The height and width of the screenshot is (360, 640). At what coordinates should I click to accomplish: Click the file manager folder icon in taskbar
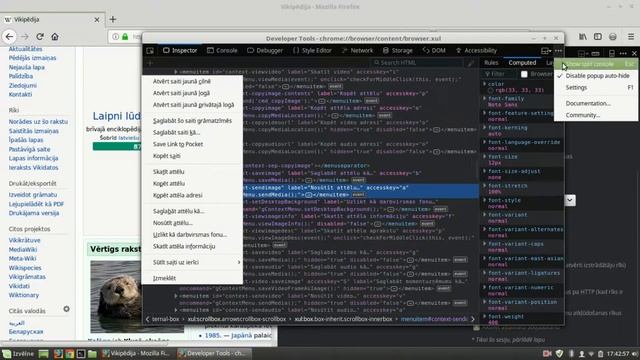point(92,353)
